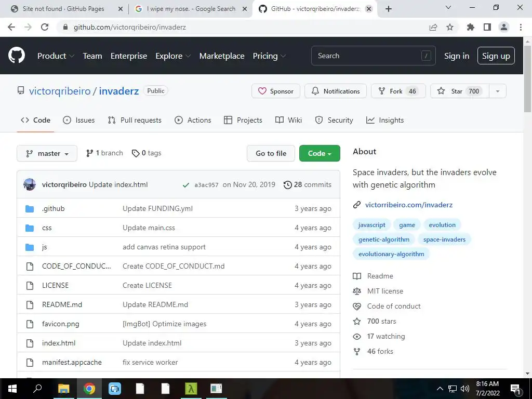Open a new browser tab with plus
This screenshot has height=399, width=532.
pyautogui.click(x=389, y=9)
